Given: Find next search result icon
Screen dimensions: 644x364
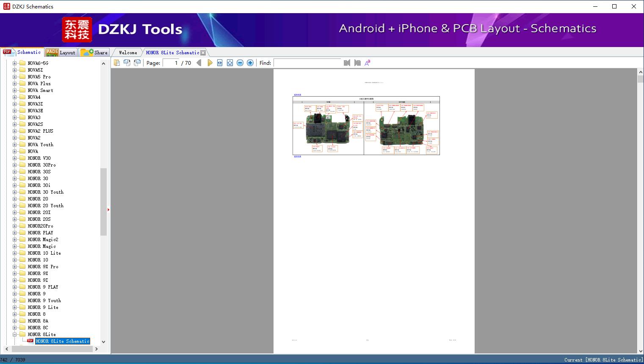Looking at the screenshot, I should (x=357, y=63).
